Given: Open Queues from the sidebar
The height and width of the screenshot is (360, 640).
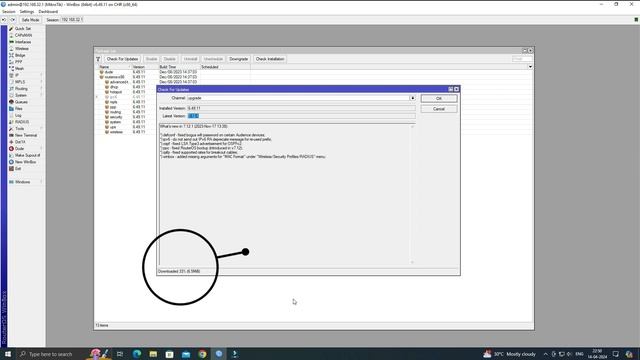Looking at the screenshot, I should point(21,102).
